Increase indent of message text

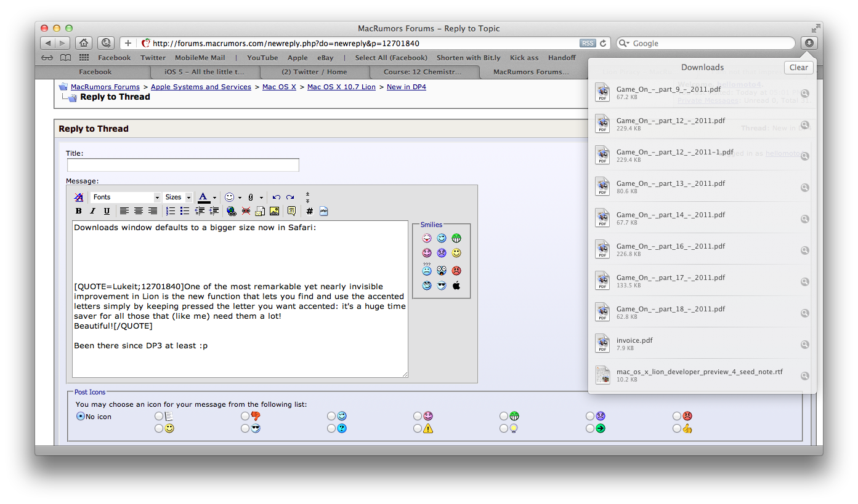214,211
